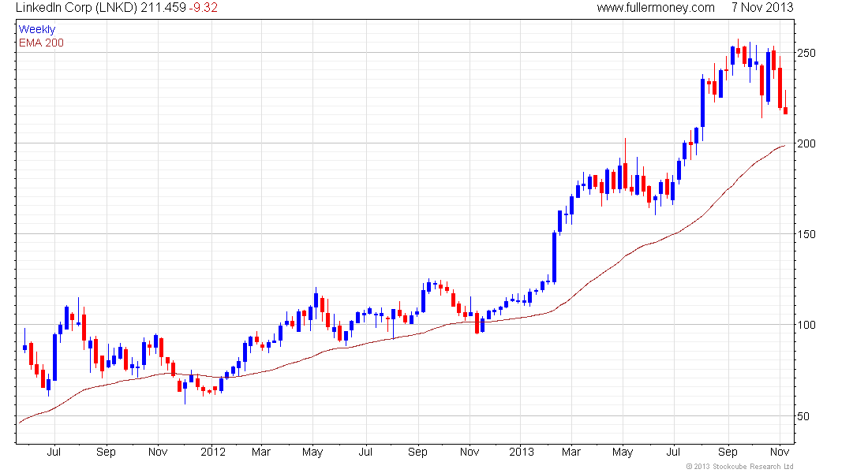Click the copyright Stockcube Research Ltd text
This screenshot has height=473, width=868.
point(739,467)
